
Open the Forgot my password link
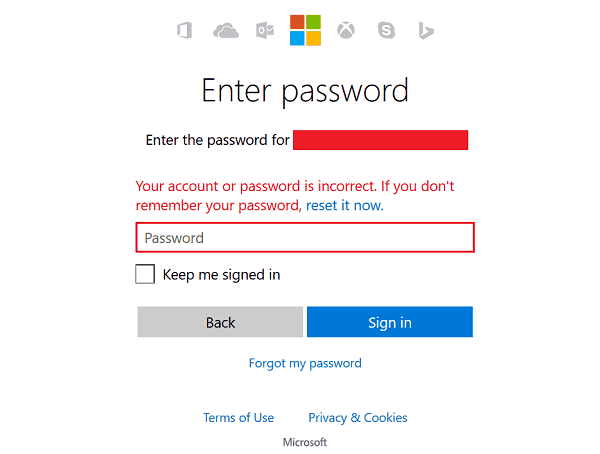coord(305,363)
